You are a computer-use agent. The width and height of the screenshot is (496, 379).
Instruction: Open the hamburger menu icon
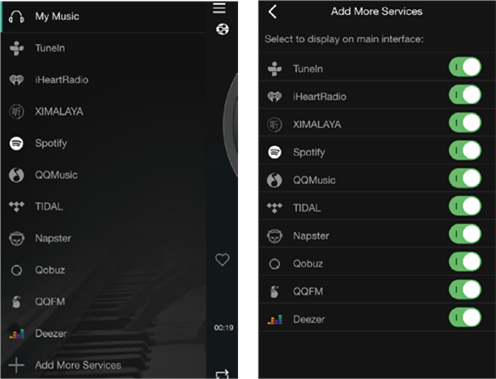(219, 8)
